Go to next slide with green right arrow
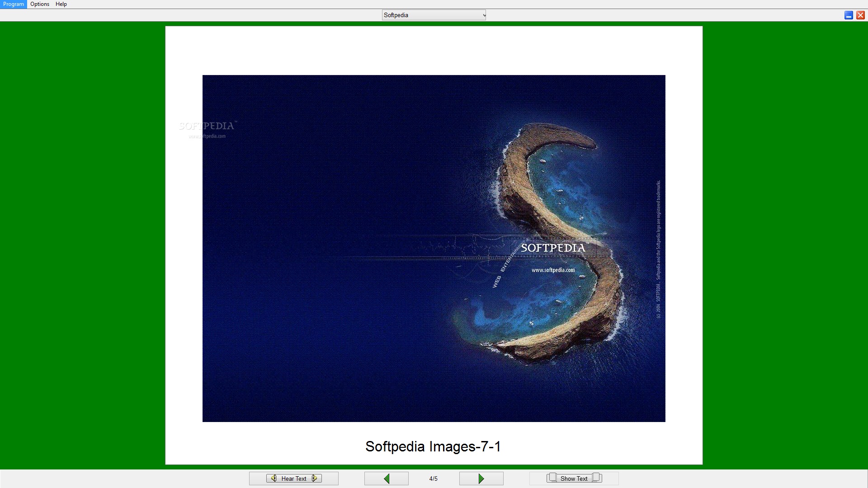868x488 pixels. pos(481,479)
